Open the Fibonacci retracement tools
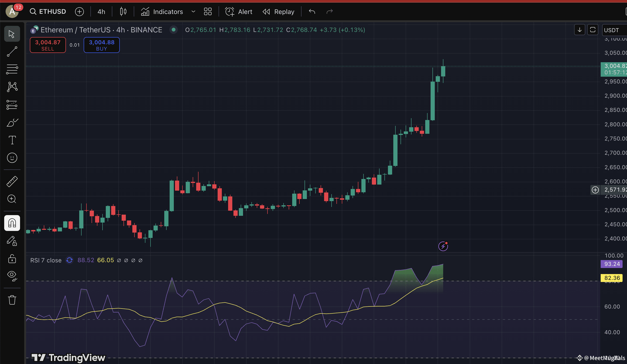 point(12,69)
